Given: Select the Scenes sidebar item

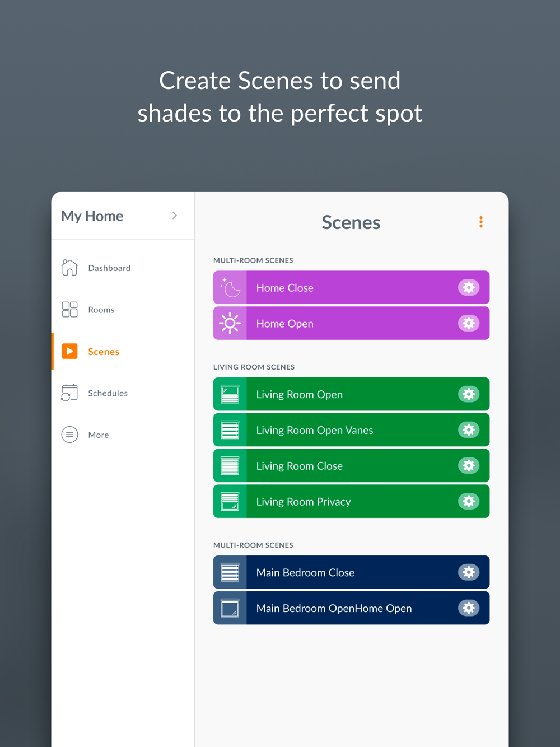Looking at the screenshot, I should (104, 352).
